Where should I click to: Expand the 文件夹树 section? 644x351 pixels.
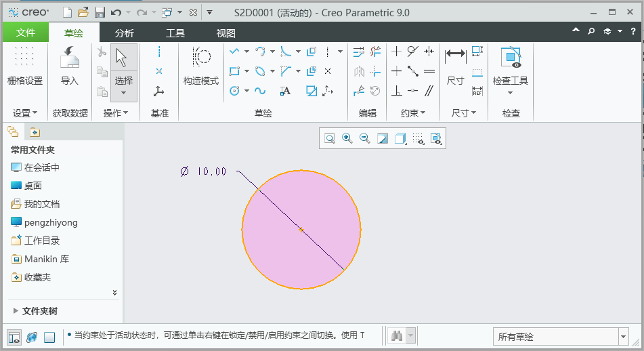(x=16, y=311)
